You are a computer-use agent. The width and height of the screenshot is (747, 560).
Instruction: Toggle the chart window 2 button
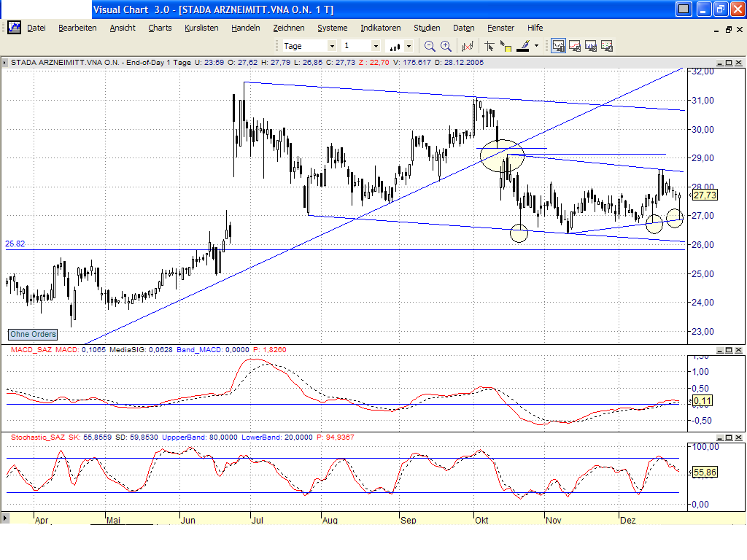pos(576,45)
